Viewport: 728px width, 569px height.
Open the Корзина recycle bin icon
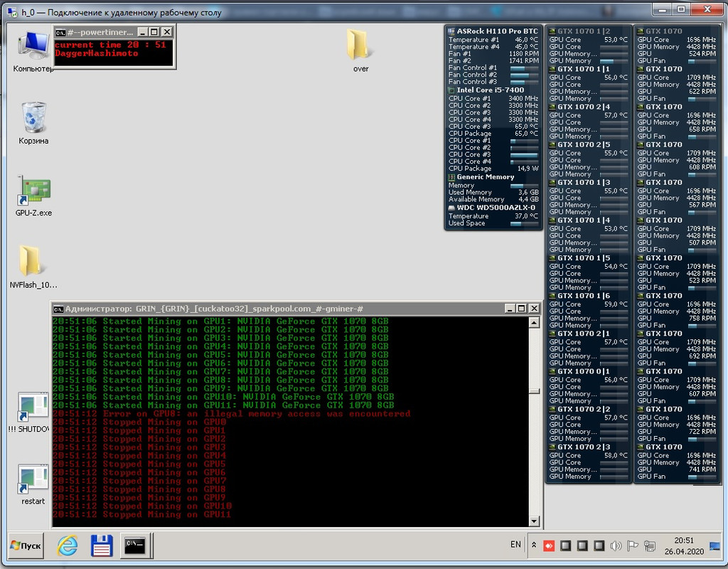(x=33, y=122)
